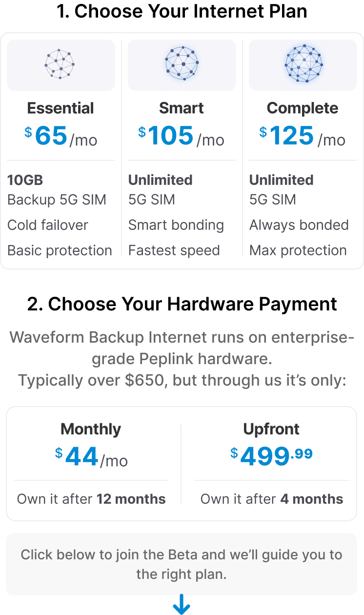This screenshot has width=364, height=615.
Task: Choose the Upfront hardware payment heading
Action: [271, 429]
